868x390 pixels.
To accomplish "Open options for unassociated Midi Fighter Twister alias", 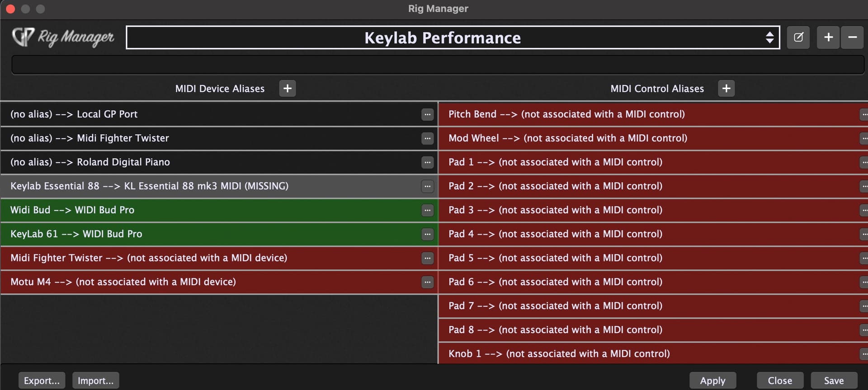I will click(x=427, y=258).
